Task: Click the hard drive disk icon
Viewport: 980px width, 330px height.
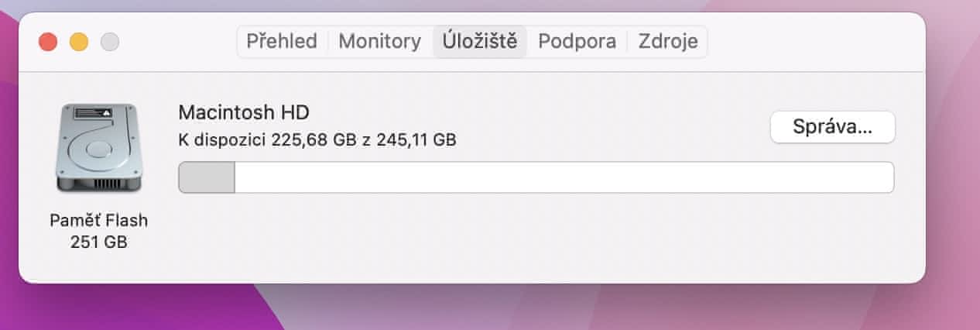Action: [98, 148]
